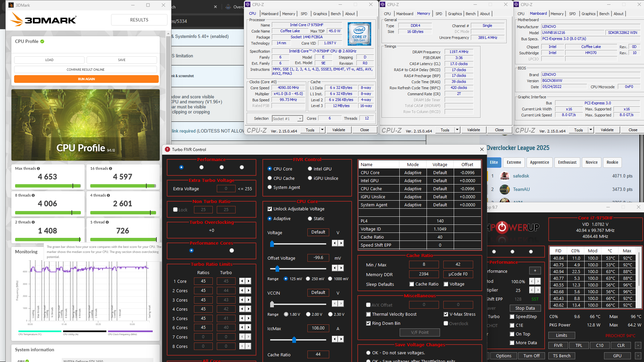Select 250 mV range radio
The image size is (644, 362).
pyautogui.click(x=308, y=279)
